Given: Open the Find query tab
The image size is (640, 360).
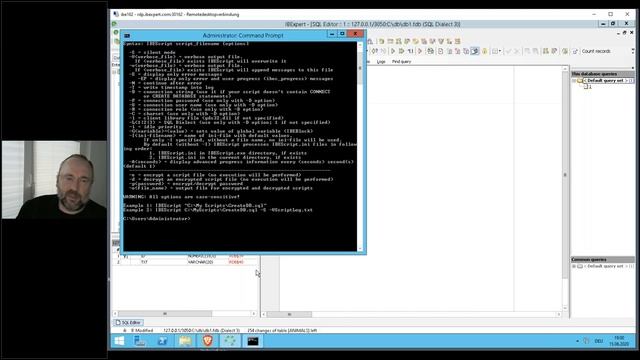Looking at the screenshot, I should tap(402, 62).
